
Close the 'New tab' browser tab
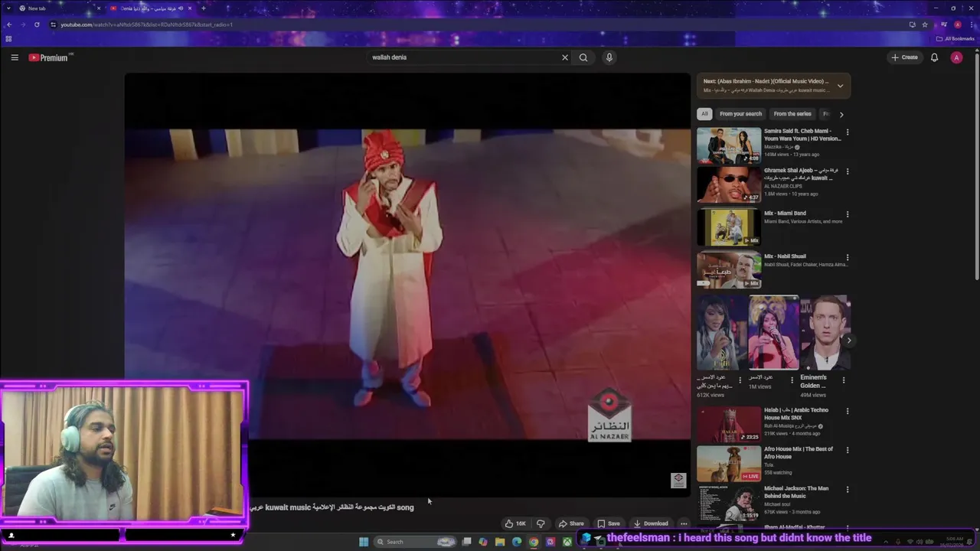tap(98, 8)
